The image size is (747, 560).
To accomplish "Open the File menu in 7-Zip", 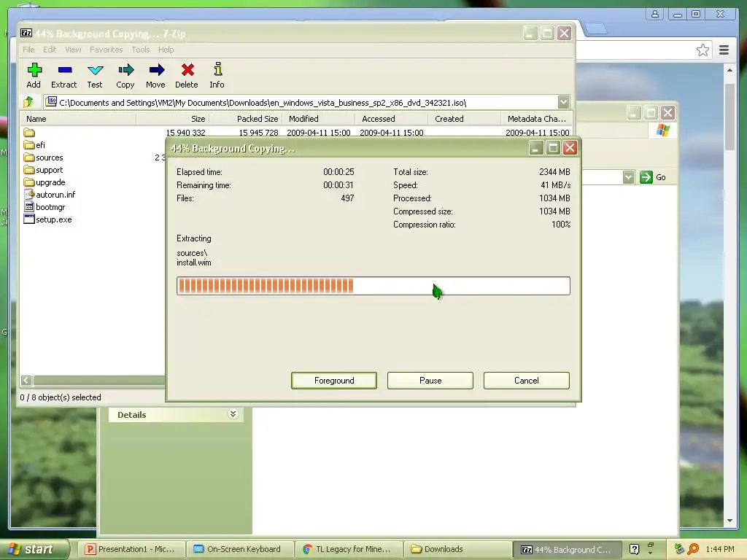I will tap(28, 50).
